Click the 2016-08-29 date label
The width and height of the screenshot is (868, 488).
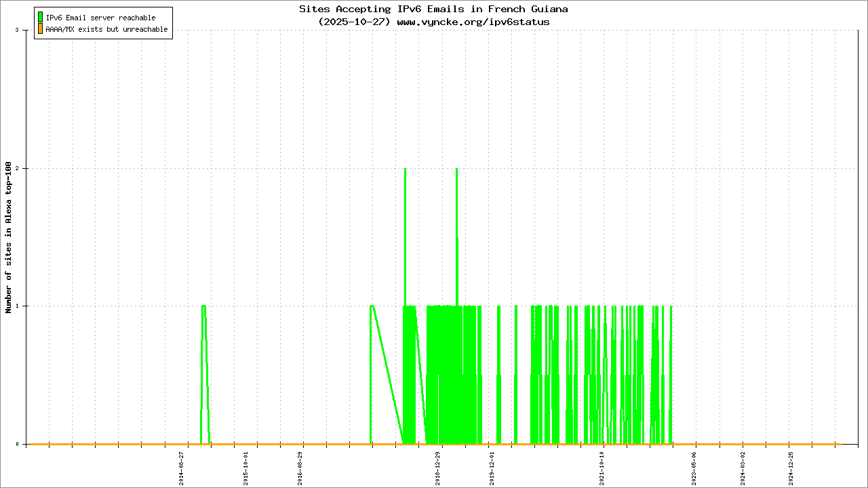pyautogui.click(x=301, y=468)
